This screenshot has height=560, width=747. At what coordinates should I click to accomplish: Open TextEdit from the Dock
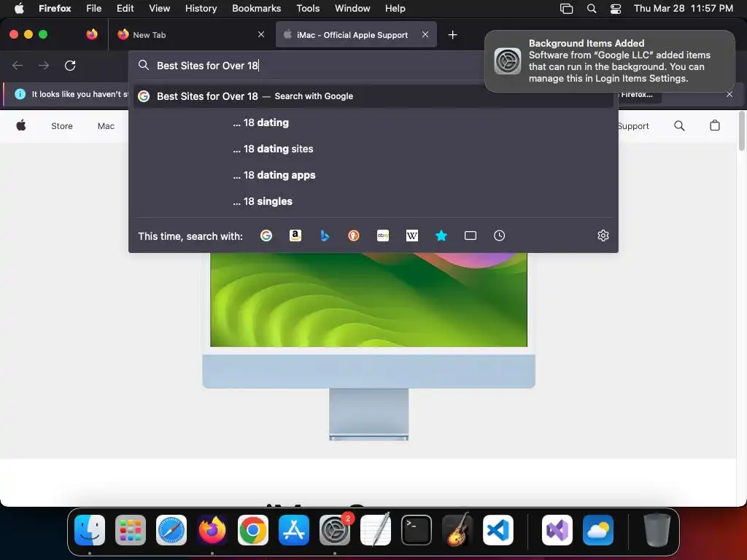(x=376, y=530)
